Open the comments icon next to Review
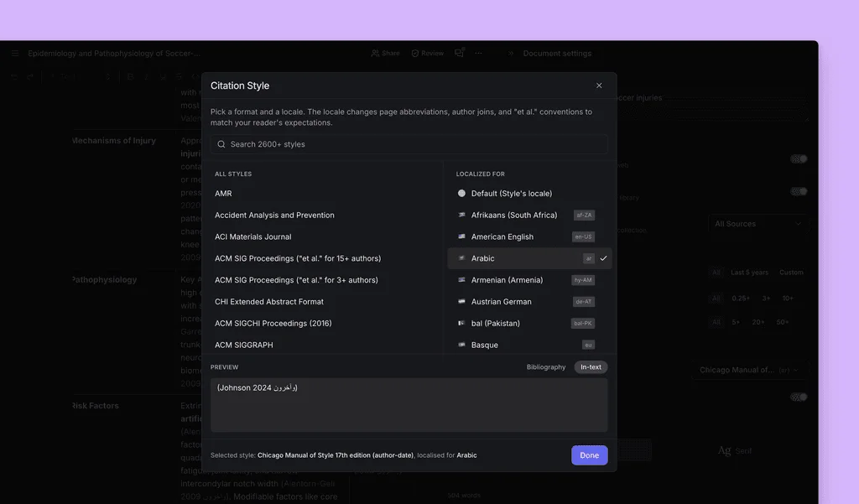Screen dimensions: 859x504 459,53
